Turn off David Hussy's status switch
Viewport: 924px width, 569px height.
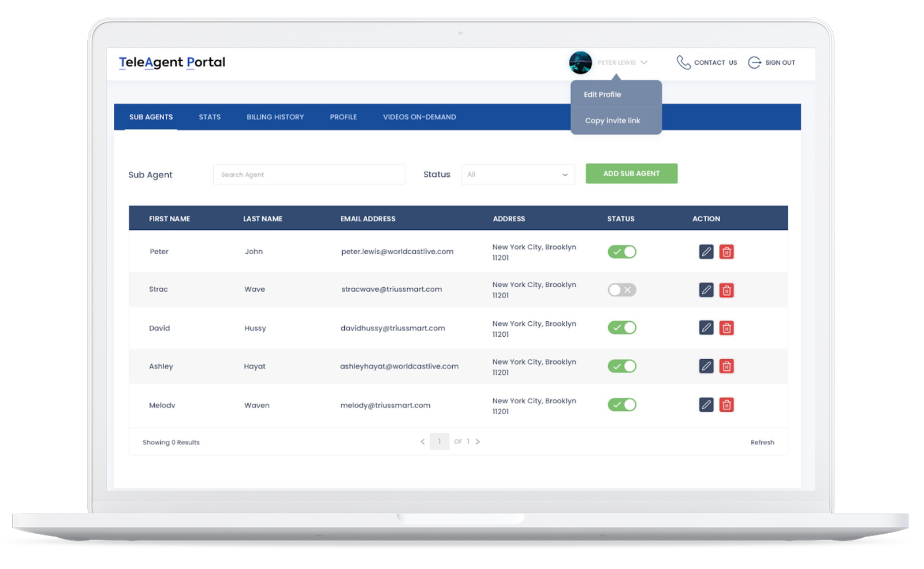tap(621, 328)
